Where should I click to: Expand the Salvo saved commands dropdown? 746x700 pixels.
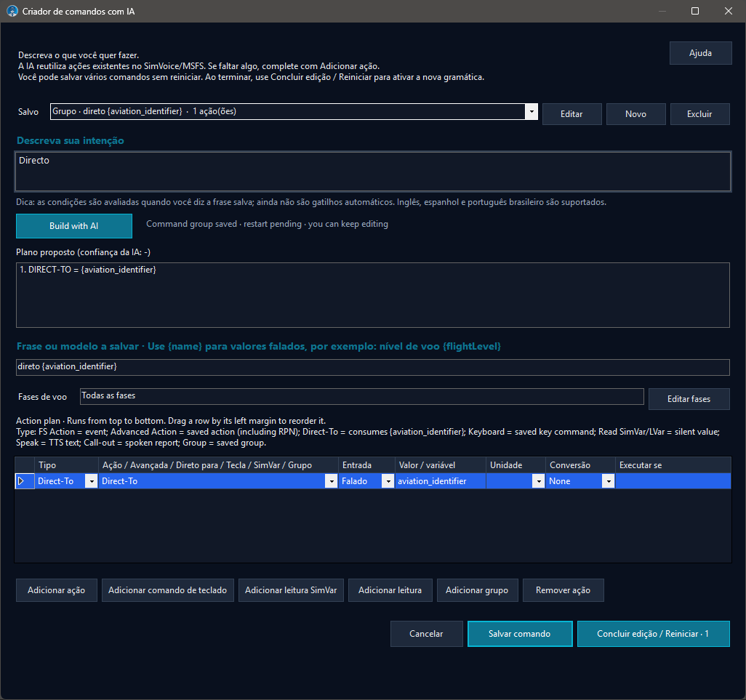tap(531, 112)
